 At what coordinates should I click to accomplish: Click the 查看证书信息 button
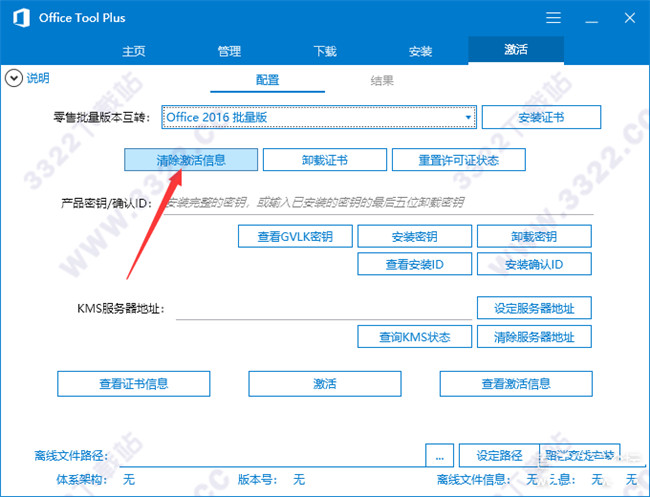coord(133,384)
